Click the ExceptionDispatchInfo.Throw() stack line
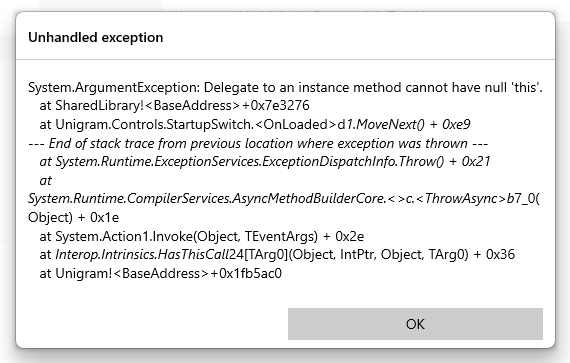570x363 pixels. coord(265,161)
